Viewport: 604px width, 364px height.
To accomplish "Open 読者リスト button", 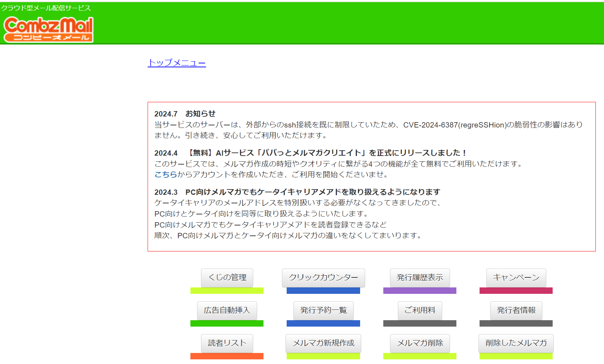I will 227,343.
